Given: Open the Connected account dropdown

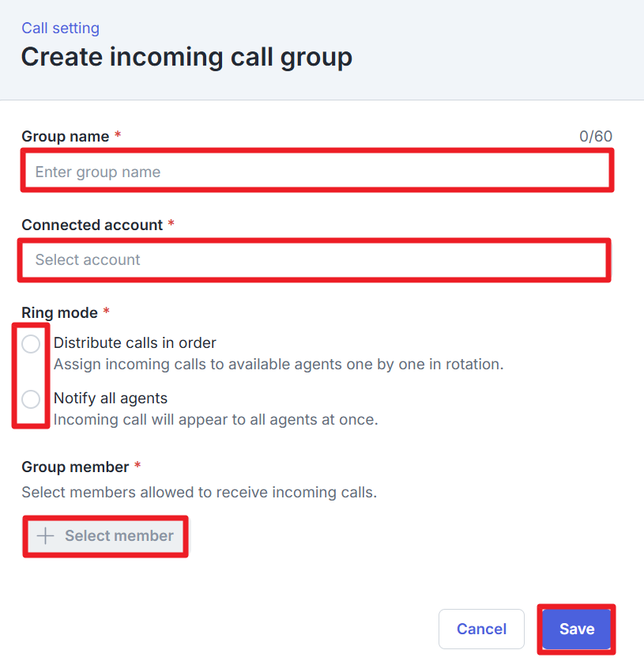Looking at the screenshot, I should 314,260.
